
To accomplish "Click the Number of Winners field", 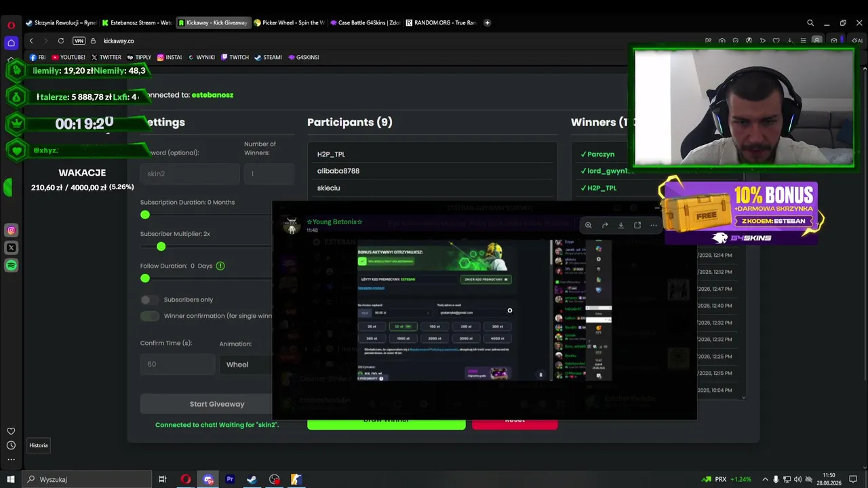I will tap(269, 174).
